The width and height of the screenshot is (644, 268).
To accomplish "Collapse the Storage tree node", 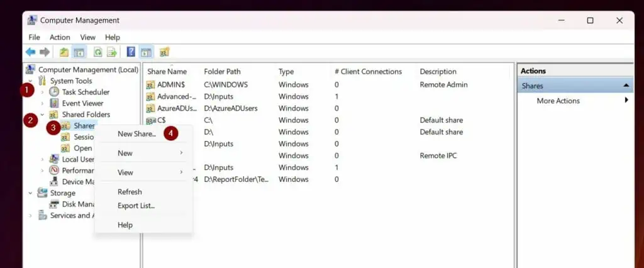I will coord(30,193).
